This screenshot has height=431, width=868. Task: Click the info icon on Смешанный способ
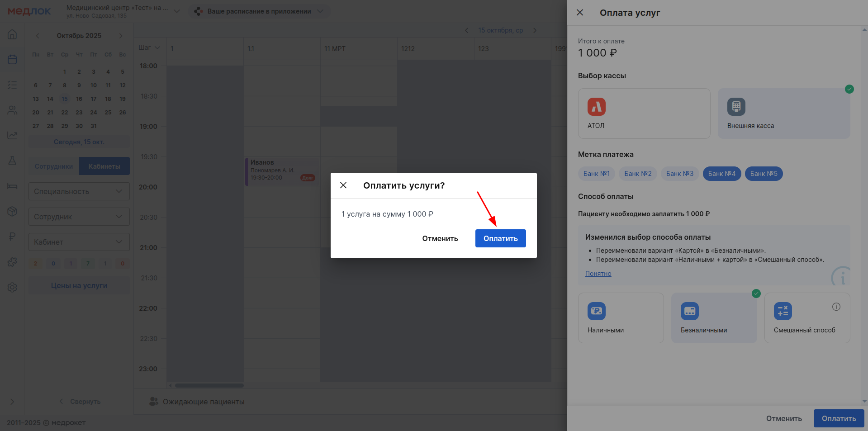coord(836,307)
